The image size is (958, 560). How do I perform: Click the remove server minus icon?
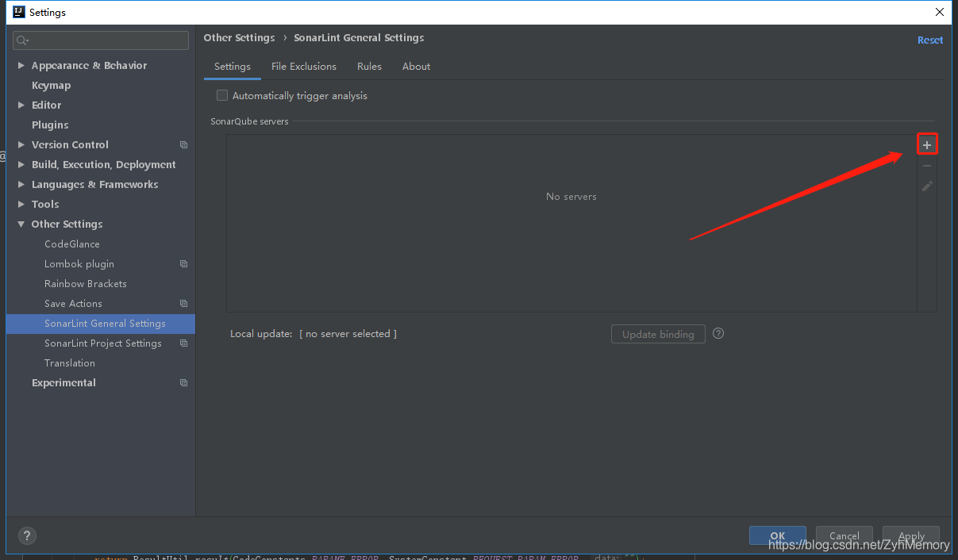[x=927, y=166]
